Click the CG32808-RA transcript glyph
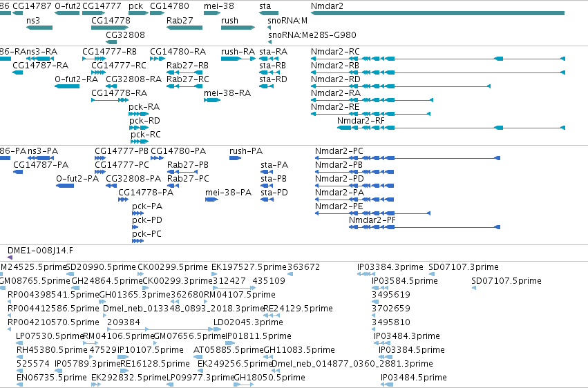Viewport: 588px width, 388px height. pyautogui.click(x=111, y=86)
